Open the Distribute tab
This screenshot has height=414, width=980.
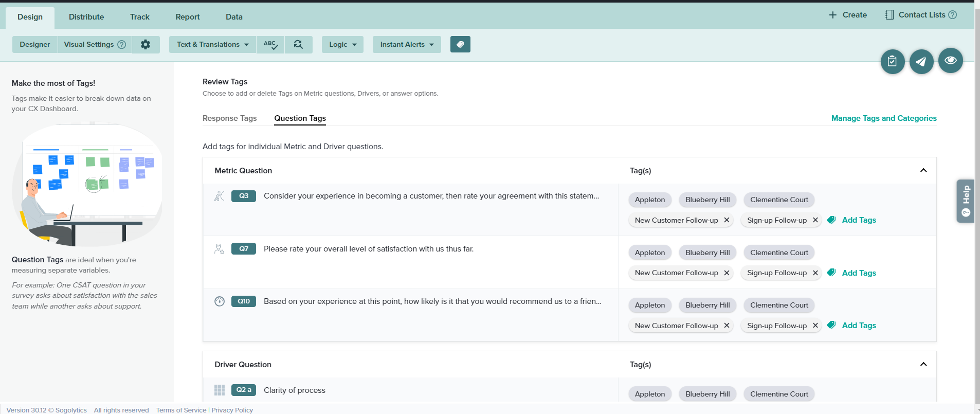tap(86, 17)
